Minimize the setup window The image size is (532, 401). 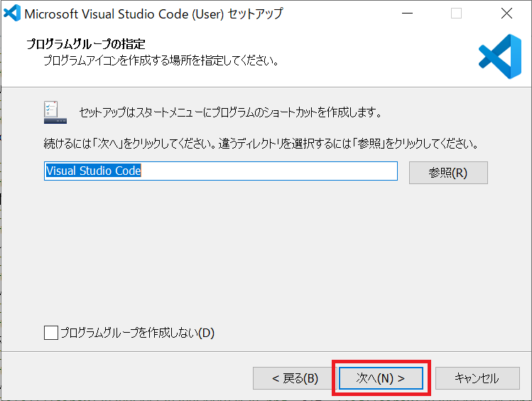[407, 14]
